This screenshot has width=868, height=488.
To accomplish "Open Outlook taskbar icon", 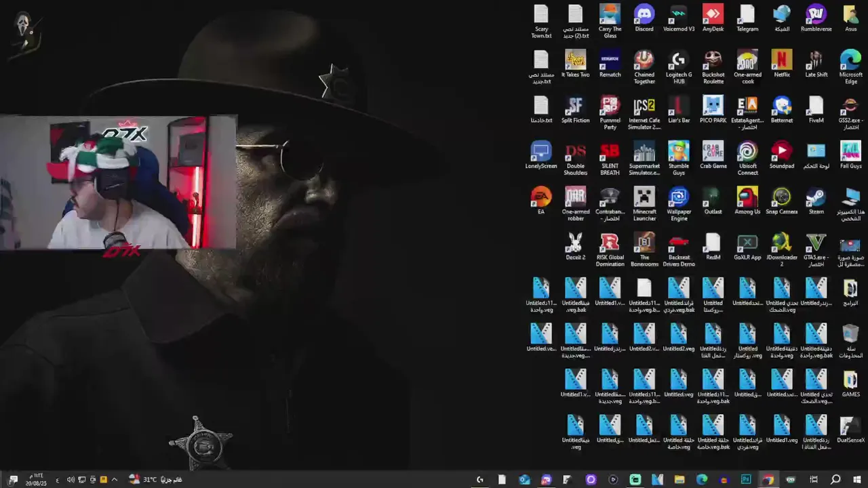I will pyautogui.click(x=524, y=479).
